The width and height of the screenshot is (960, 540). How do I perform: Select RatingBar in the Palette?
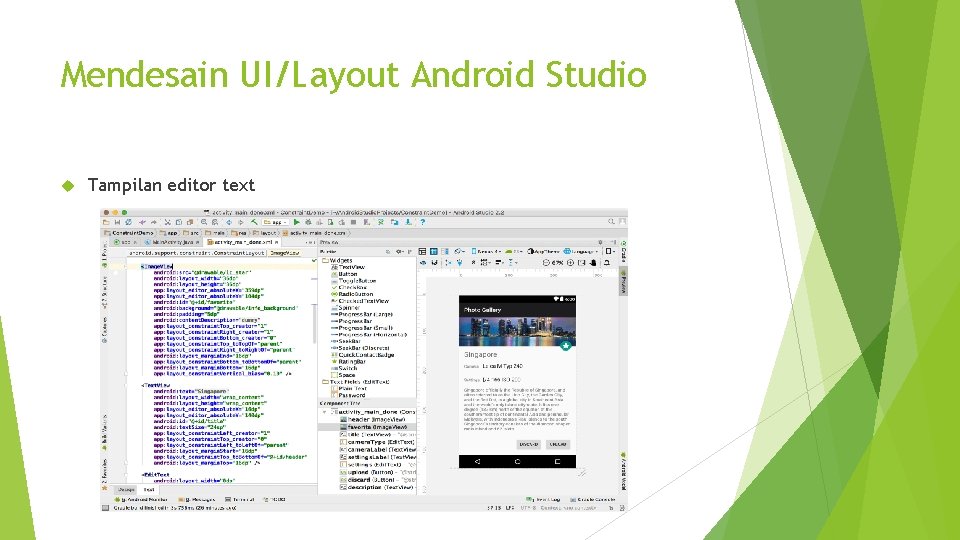point(348,362)
